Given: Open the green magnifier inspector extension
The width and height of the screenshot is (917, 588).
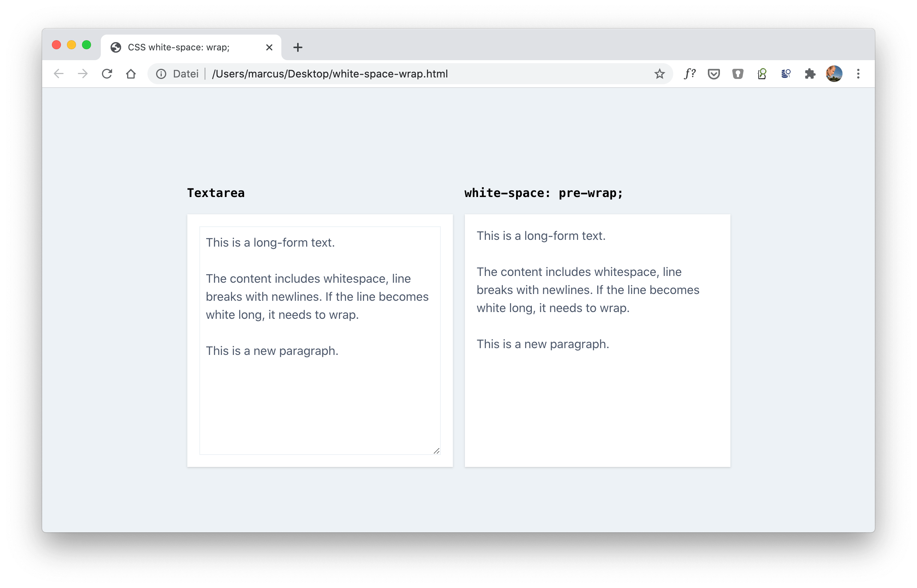Looking at the screenshot, I should pos(762,74).
